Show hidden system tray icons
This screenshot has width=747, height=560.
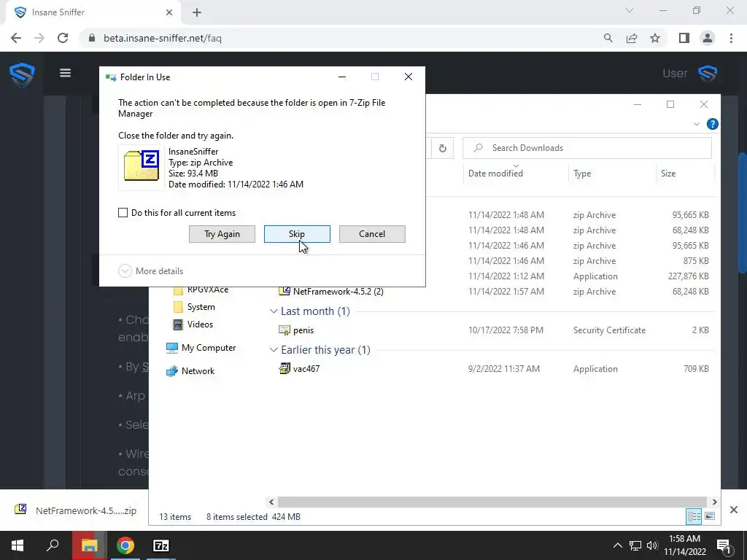pyautogui.click(x=617, y=545)
